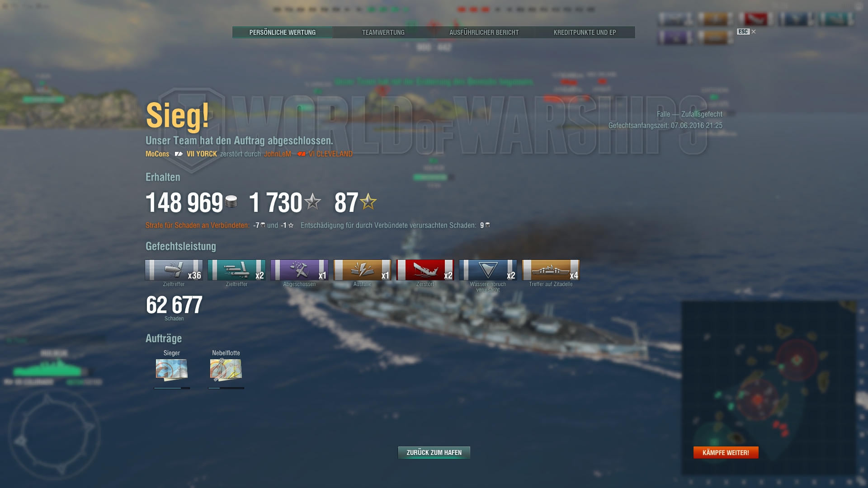This screenshot has width=868, height=488.
Task: Click the Kämpfe weiter! button
Action: point(726,452)
